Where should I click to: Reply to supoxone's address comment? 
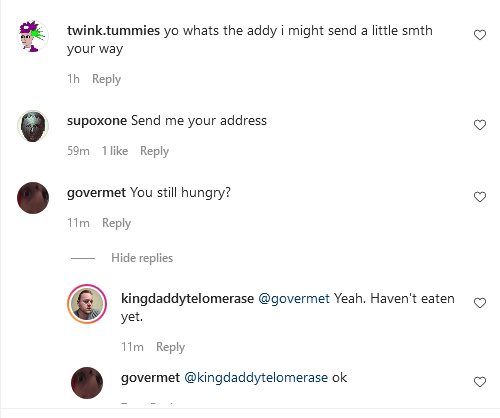154,151
